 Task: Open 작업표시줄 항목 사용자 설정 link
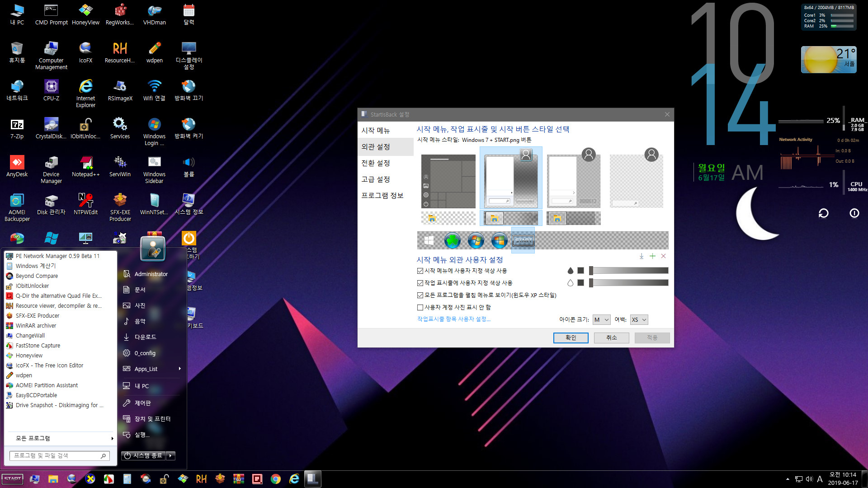pyautogui.click(x=453, y=319)
